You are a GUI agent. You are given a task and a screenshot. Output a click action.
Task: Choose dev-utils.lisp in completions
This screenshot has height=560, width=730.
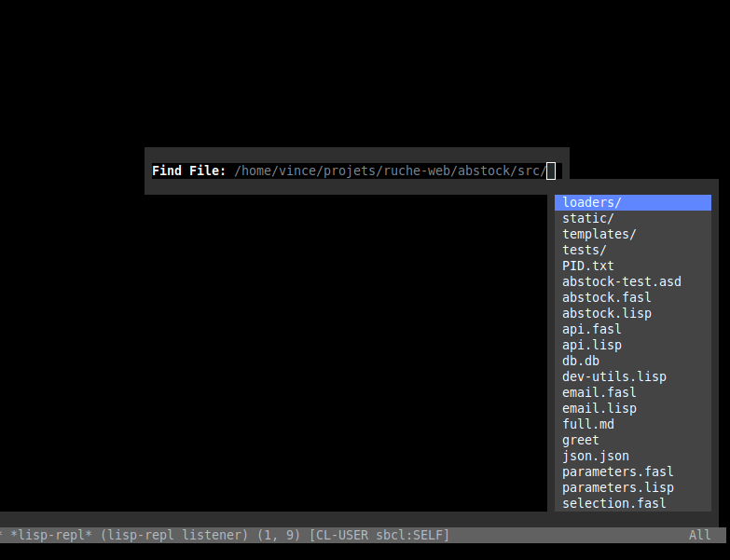pos(614,376)
